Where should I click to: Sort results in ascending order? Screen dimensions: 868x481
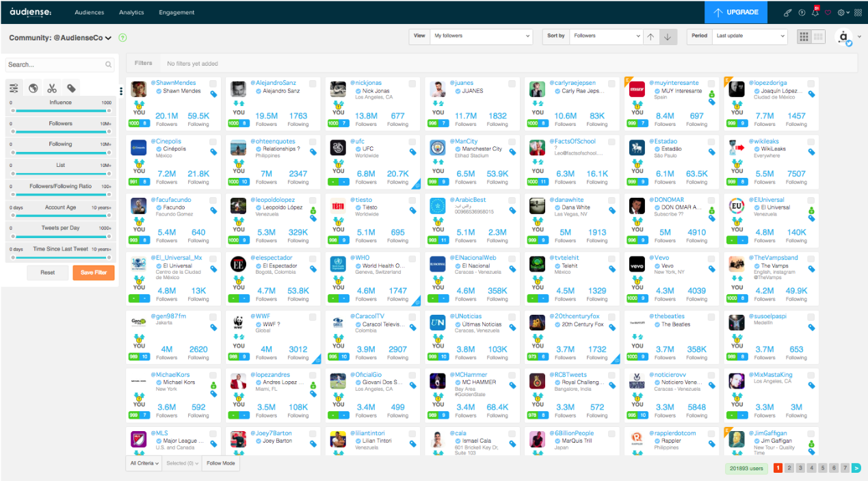tap(650, 36)
